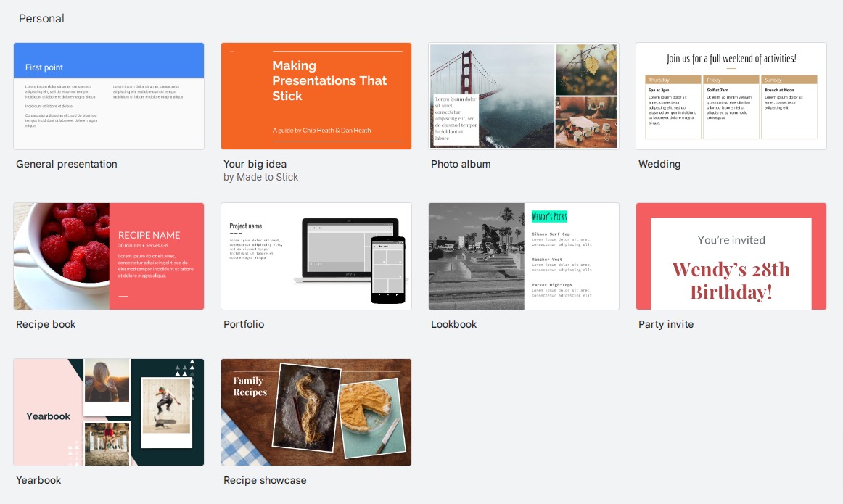843x504 pixels.
Task: Select the Recipe showcase template
Action: 316,412
